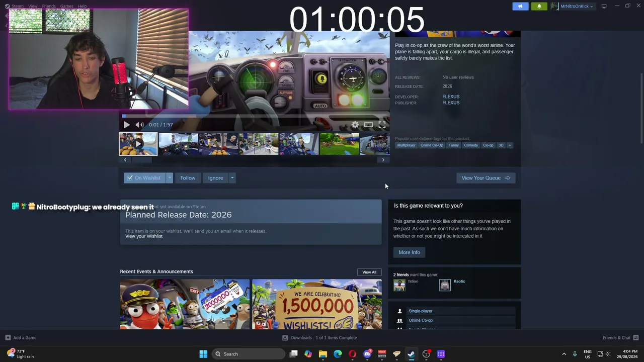Image resolution: width=644 pixels, height=362 pixels.
Task: Launch File Explorer from taskbar
Action: pos(323,354)
